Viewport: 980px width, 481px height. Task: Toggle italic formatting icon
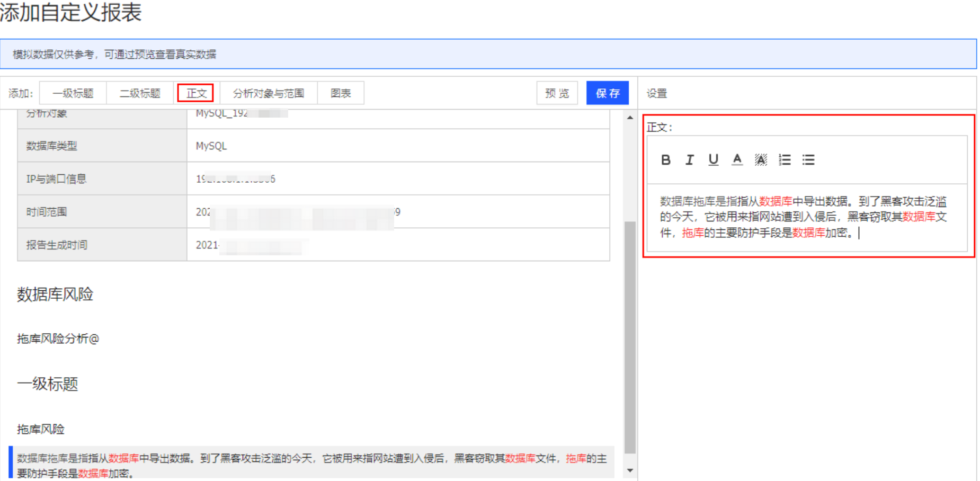[690, 159]
